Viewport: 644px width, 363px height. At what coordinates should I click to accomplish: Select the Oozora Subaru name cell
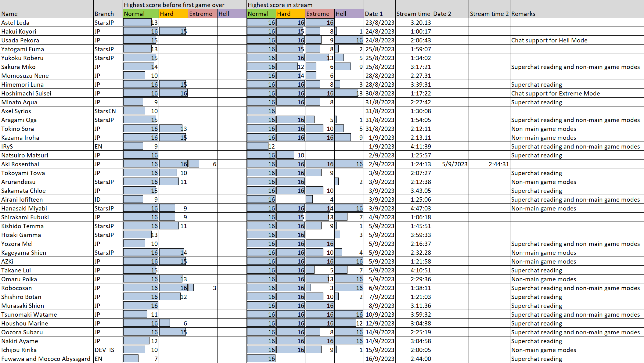pos(47,332)
